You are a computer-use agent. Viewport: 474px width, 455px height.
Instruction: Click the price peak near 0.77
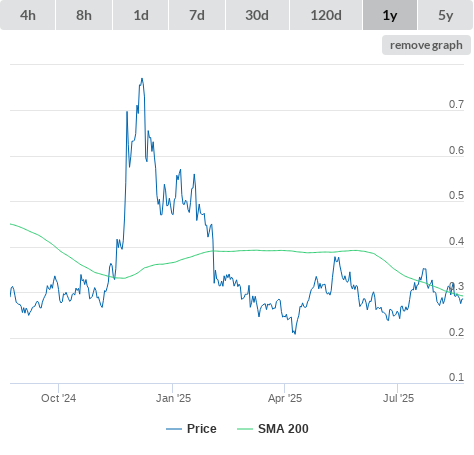[142, 79]
